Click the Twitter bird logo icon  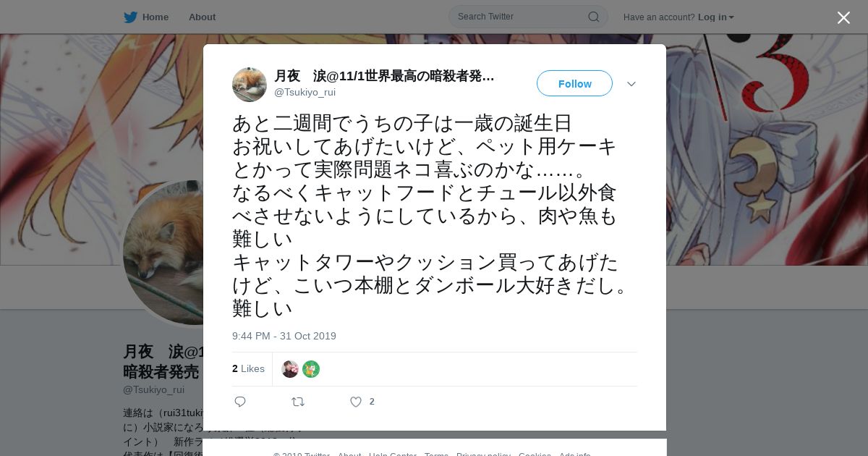tap(130, 17)
